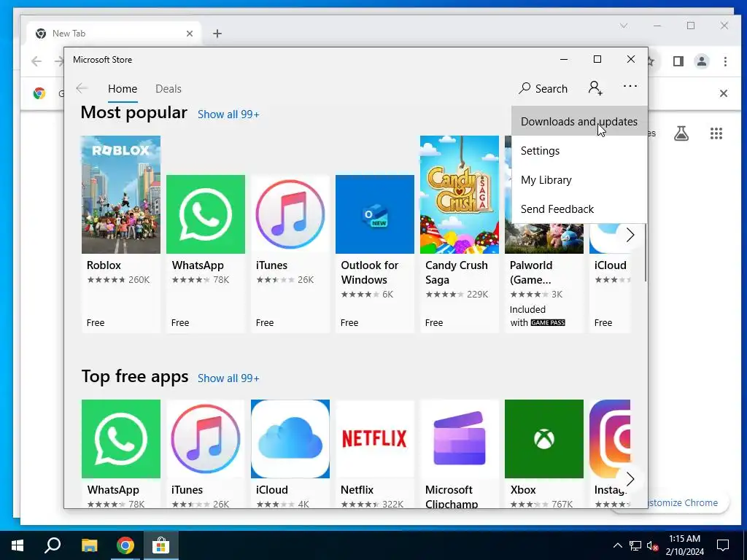
Task: Show hidden system tray icons
Action: coord(617,545)
